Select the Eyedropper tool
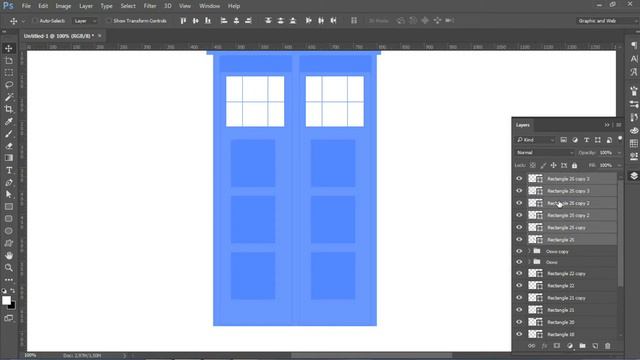This screenshot has width=640, height=360. pos(9,121)
